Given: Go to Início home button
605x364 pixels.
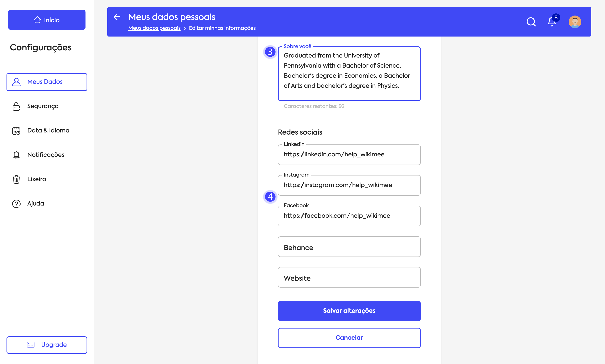Looking at the screenshot, I should (x=47, y=20).
